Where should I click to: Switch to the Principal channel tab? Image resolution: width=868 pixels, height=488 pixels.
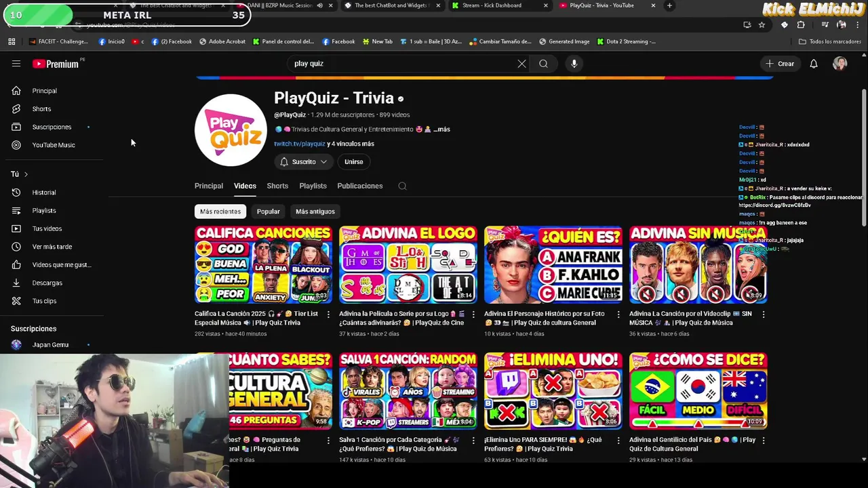point(209,186)
